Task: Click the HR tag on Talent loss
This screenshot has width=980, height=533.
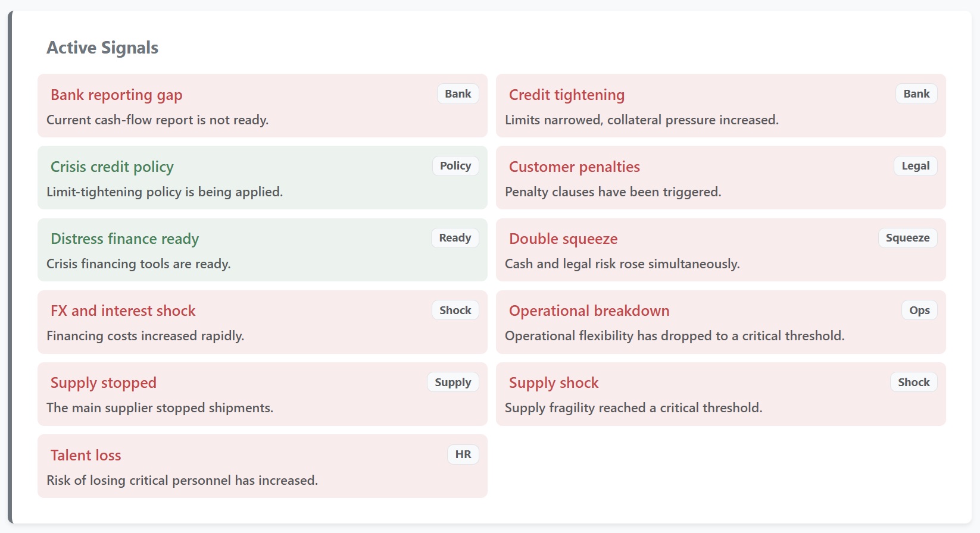Action: 463,454
